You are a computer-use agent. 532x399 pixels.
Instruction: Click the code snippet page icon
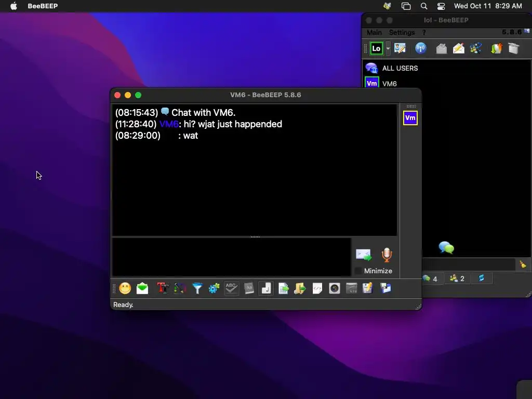point(317,288)
